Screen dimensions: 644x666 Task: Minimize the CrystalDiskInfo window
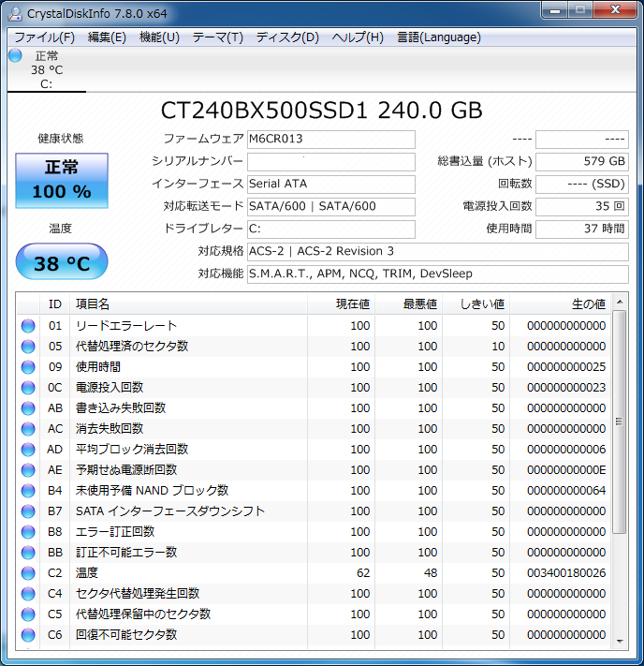pyautogui.click(x=555, y=9)
